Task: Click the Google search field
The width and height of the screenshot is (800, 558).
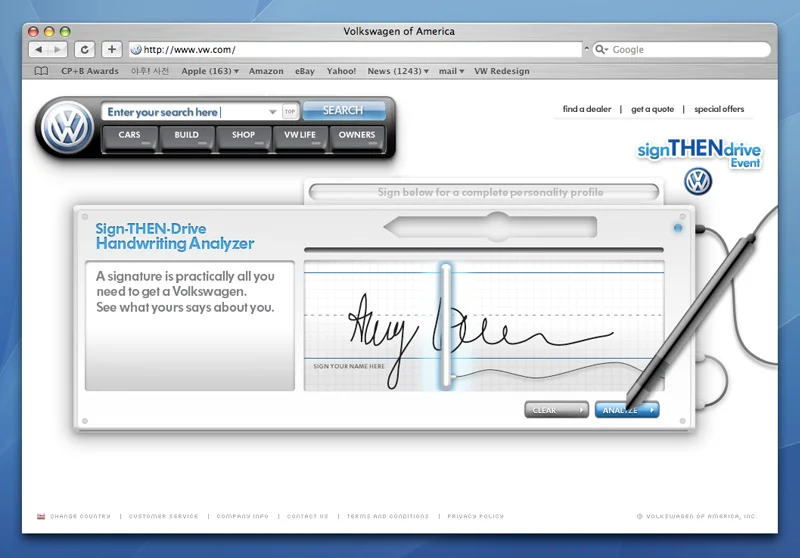Action: coord(681,49)
